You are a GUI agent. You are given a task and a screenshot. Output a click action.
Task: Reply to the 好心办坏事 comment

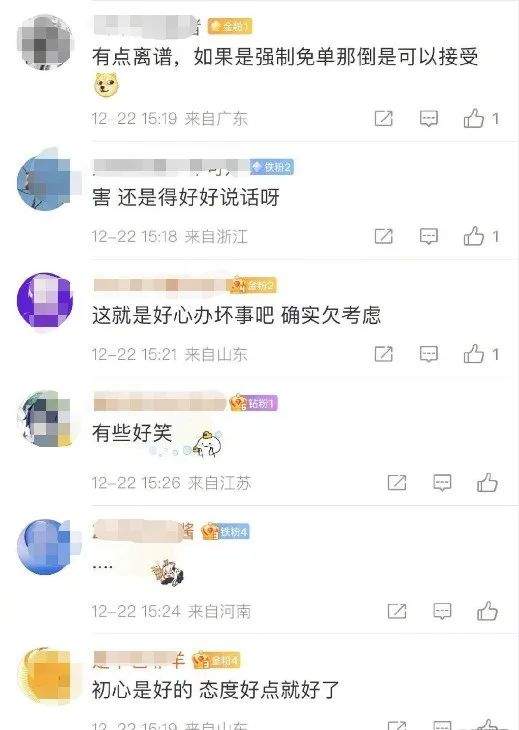pyautogui.click(x=429, y=354)
